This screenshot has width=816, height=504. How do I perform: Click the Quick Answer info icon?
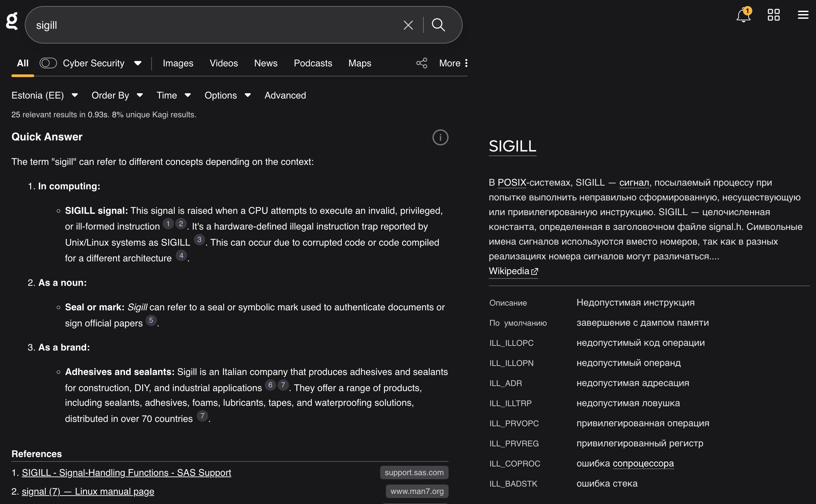(440, 137)
